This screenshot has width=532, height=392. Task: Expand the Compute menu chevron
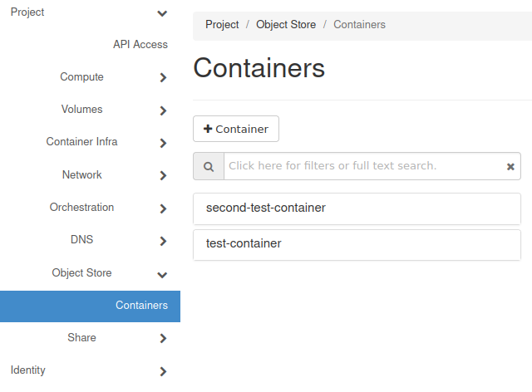pyautogui.click(x=163, y=78)
